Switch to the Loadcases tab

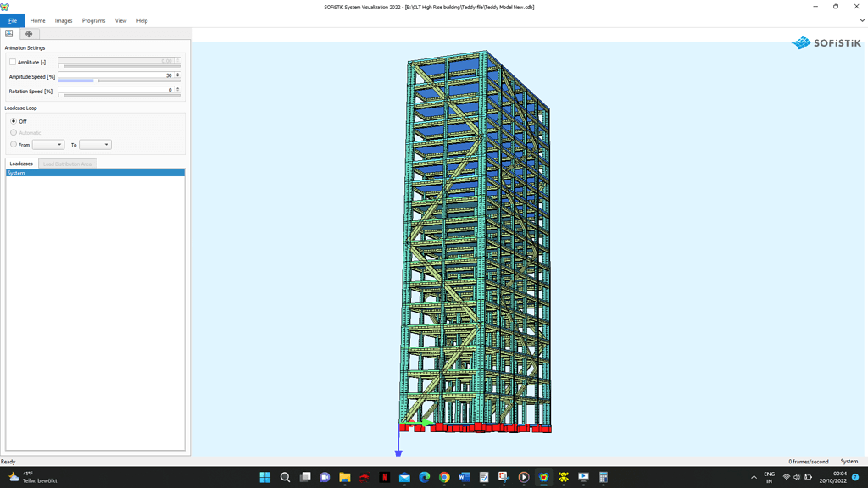(21, 164)
